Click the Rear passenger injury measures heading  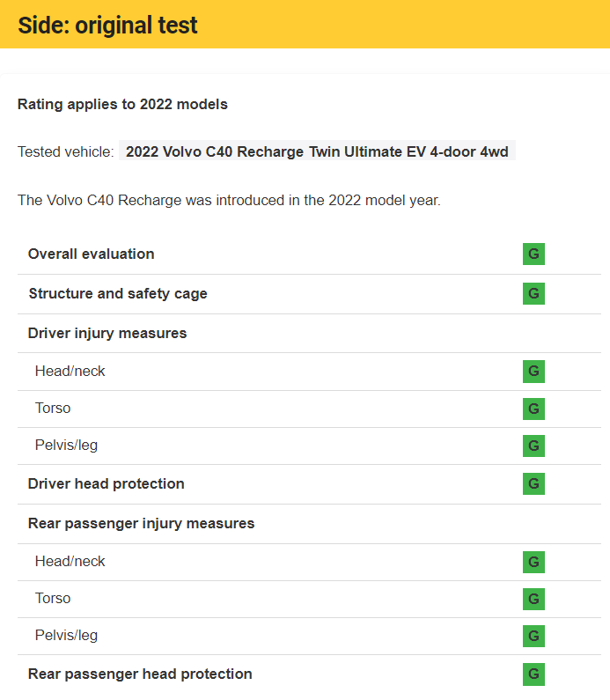point(141,523)
